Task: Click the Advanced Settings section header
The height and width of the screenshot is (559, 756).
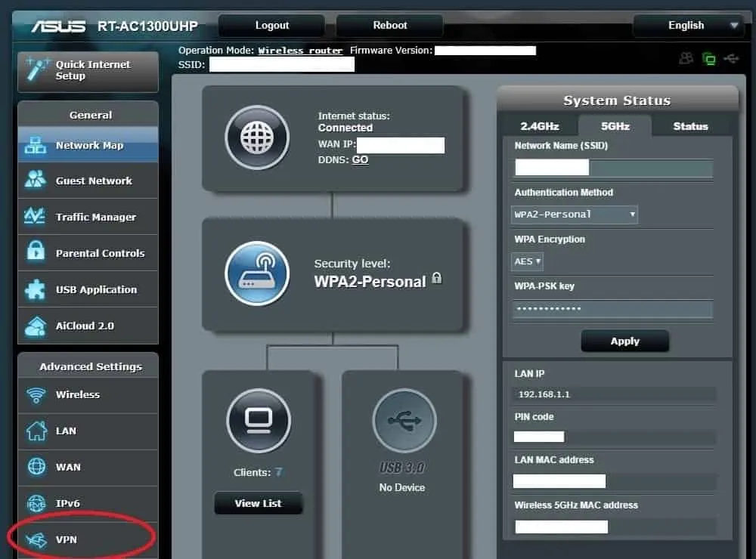Action: [x=91, y=366]
